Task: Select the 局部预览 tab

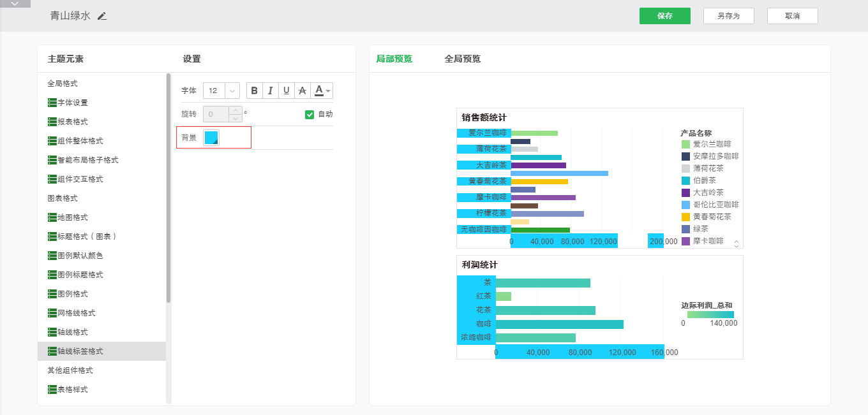Action: [394, 59]
